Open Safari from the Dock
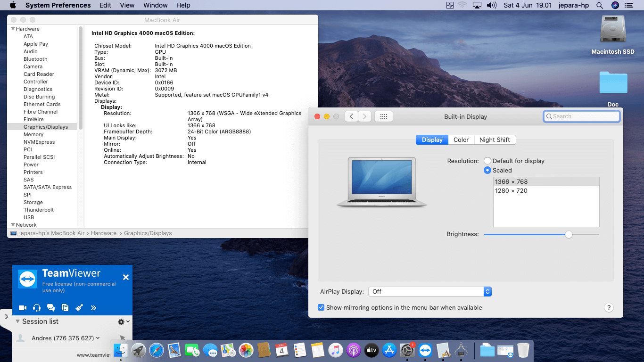The image size is (644, 362). pos(157,350)
